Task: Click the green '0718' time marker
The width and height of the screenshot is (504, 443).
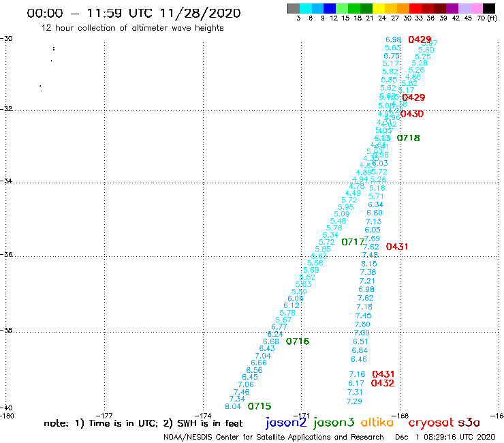Action: click(408, 138)
